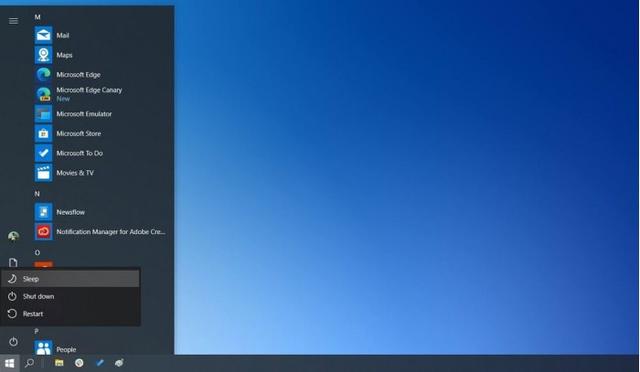The image size is (640, 372).
Task: Open taskbar Search magnifier
Action: (29, 363)
